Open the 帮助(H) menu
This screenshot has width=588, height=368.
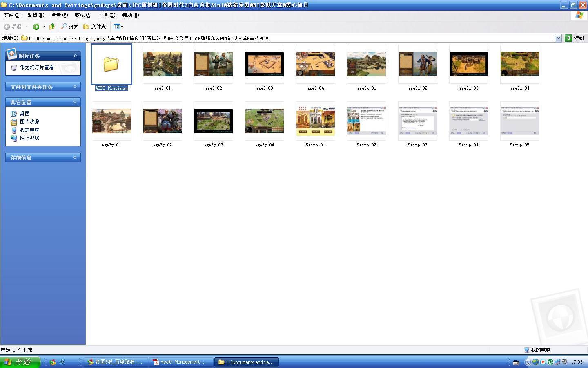pyautogui.click(x=130, y=15)
